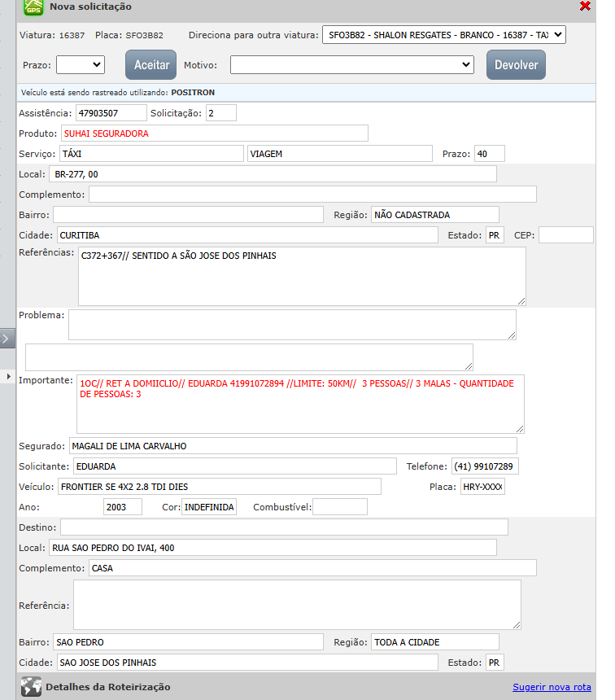This screenshot has width=615, height=700.
Task: Click the green GPS icon in the title bar
Action: pos(33,7)
